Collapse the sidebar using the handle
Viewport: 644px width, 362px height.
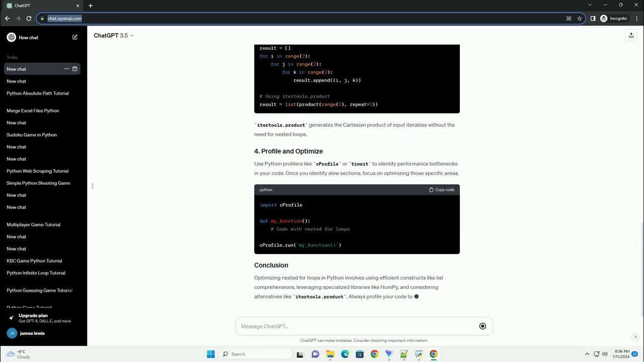pyautogui.click(x=92, y=186)
